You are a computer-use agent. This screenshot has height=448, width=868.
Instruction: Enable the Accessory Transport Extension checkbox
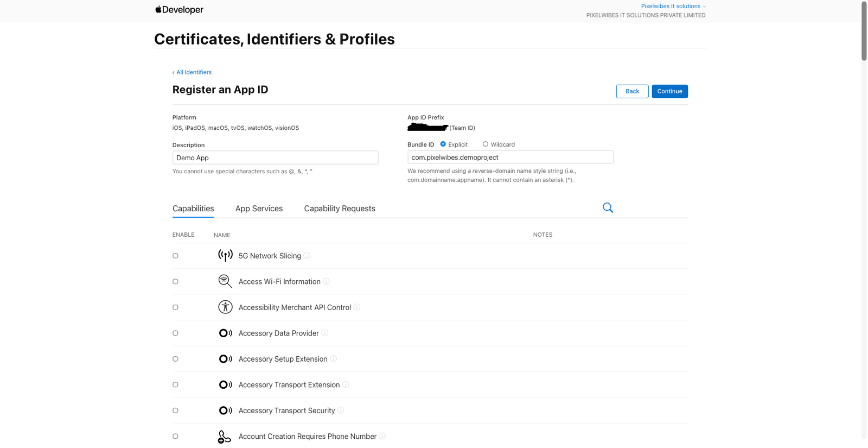[x=175, y=384]
